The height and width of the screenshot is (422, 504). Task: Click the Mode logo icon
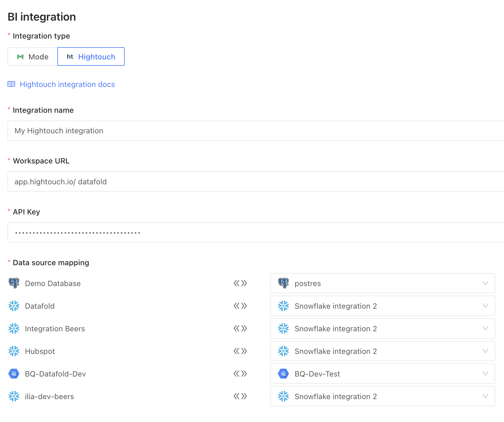20,57
